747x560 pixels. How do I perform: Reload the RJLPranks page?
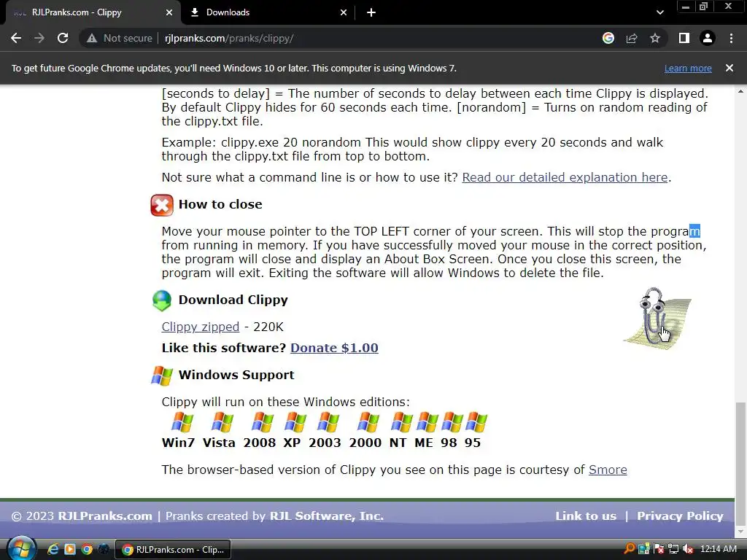tap(63, 38)
